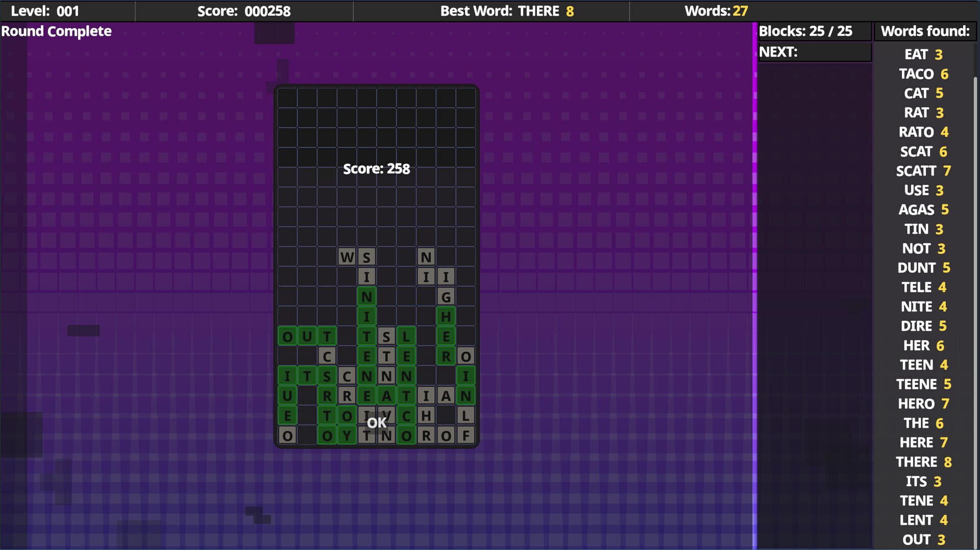This screenshot has height=550, width=980.
Task: Click the lone N tile near top right
Action: [x=427, y=256]
